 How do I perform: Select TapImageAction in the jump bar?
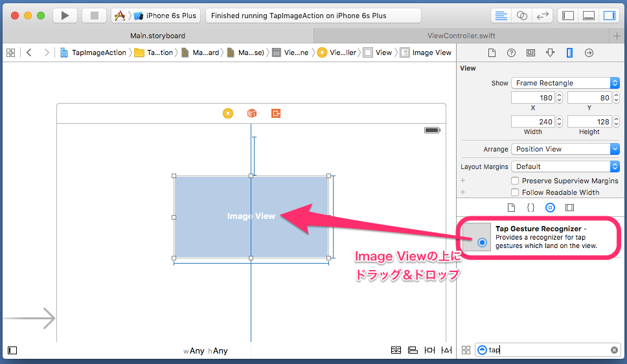(x=93, y=52)
